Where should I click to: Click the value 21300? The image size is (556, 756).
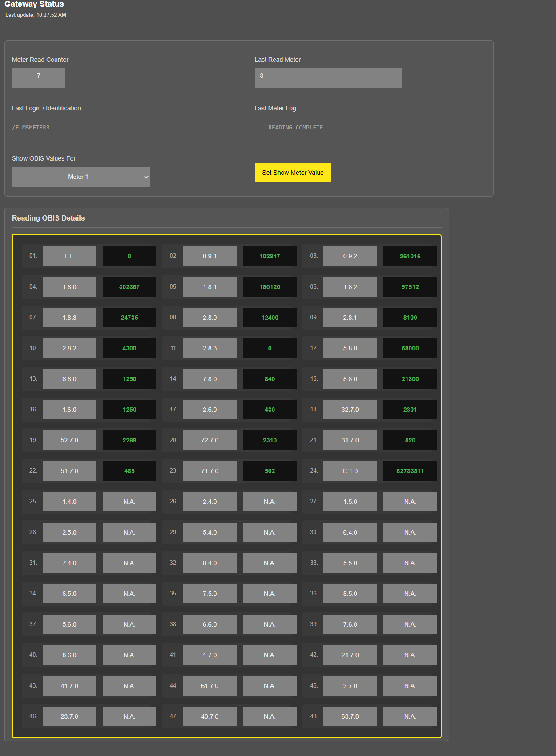[410, 379]
